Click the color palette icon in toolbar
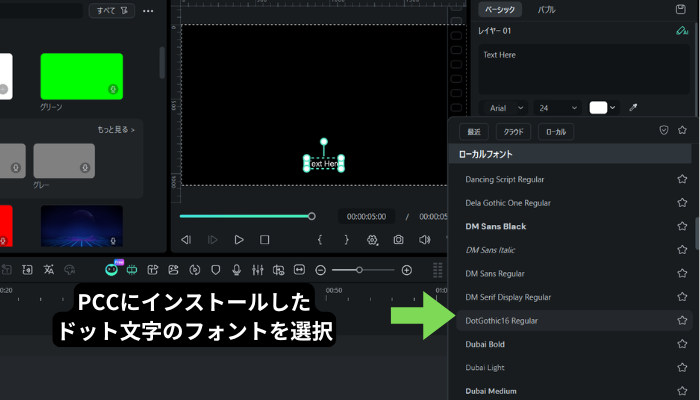This screenshot has width=700, height=400. (70, 270)
